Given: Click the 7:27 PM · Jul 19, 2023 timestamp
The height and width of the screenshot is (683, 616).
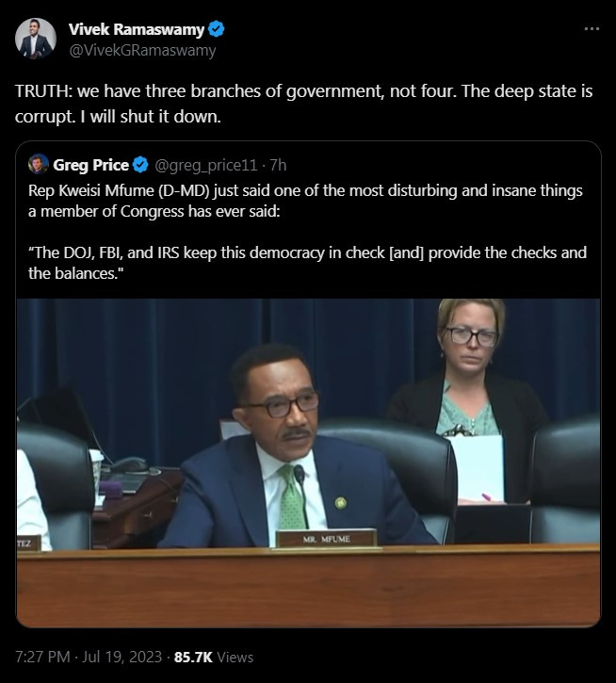Looking at the screenshot, I should click(89, 657).
